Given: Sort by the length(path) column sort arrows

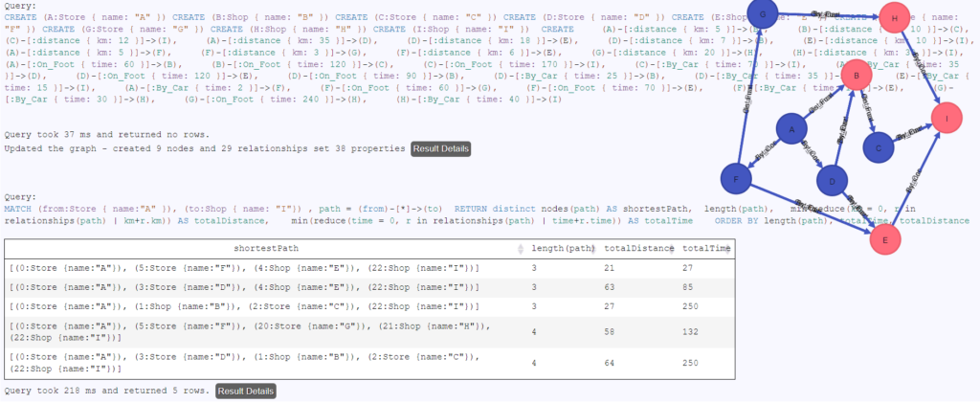Looking at the screenshot, I should tap(594, 249).
